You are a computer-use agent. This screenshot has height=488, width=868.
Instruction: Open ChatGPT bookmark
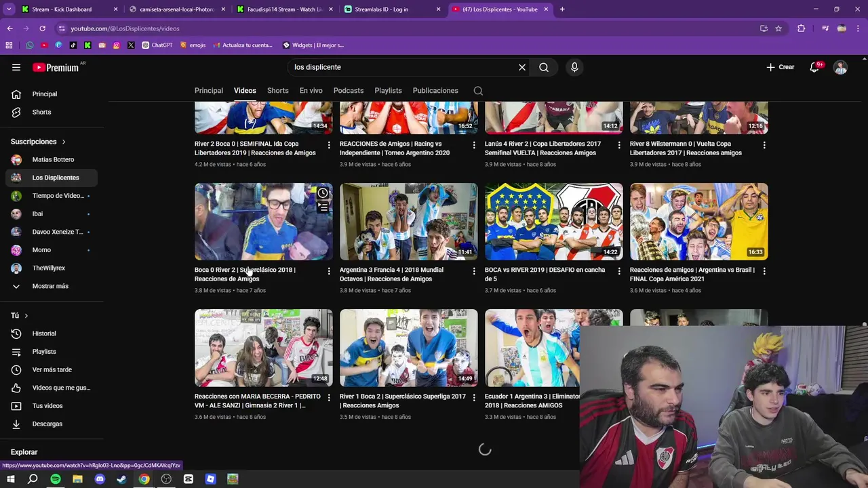tap(157, 45)
